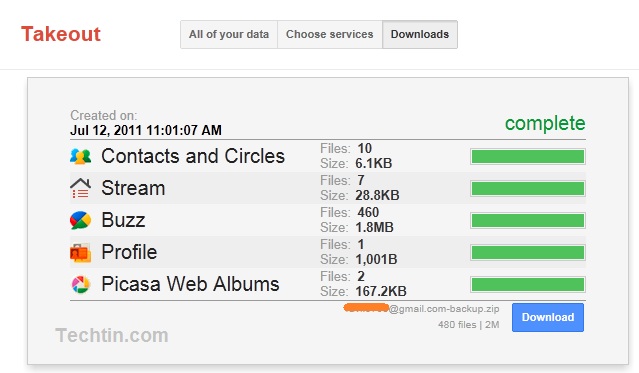Click the Picasa Web Albums progress bar
This screenshot has height=373, width=639.
coord(528,285)
